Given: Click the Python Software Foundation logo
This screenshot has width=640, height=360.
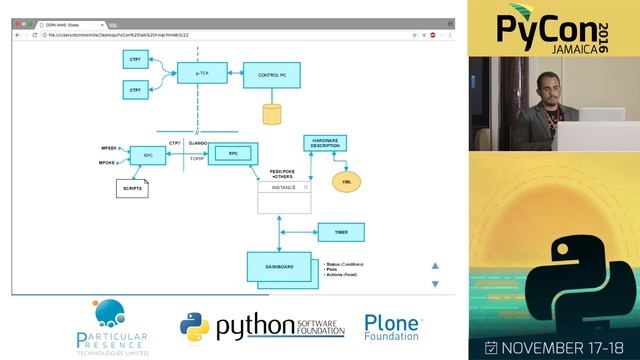Looking at the screenshot, I should 262,327.
